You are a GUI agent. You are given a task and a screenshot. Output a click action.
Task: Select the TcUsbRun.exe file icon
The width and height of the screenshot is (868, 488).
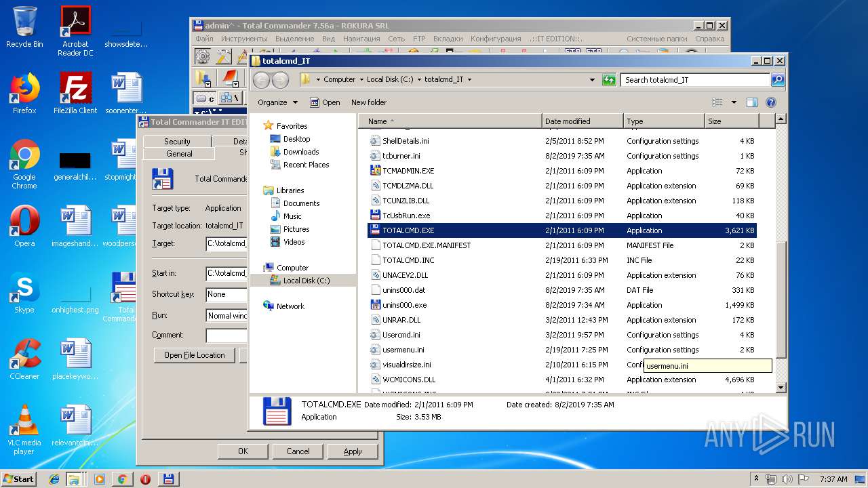click(x=376, y=216)
